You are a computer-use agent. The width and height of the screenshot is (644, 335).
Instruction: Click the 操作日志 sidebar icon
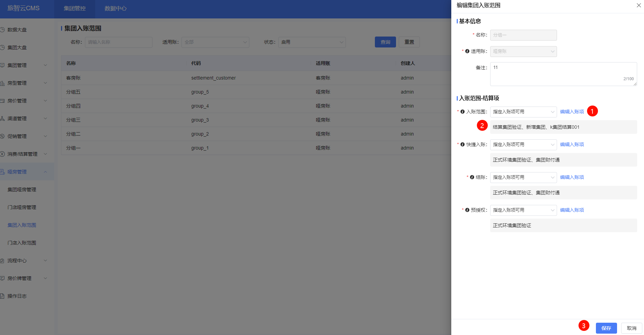[2, 296]
